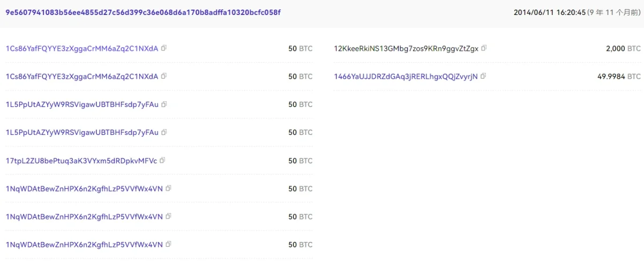Copy the third 1NqWDAtBewZnHPX6n2 input address
This screenshot has height=266, width=644.
pos(168,244)
